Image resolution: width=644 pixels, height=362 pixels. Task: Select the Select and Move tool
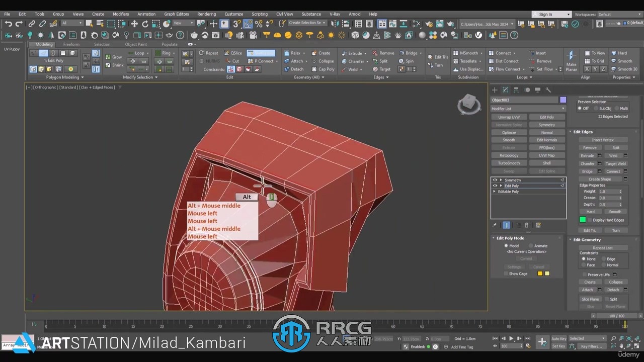coord(134,24)
